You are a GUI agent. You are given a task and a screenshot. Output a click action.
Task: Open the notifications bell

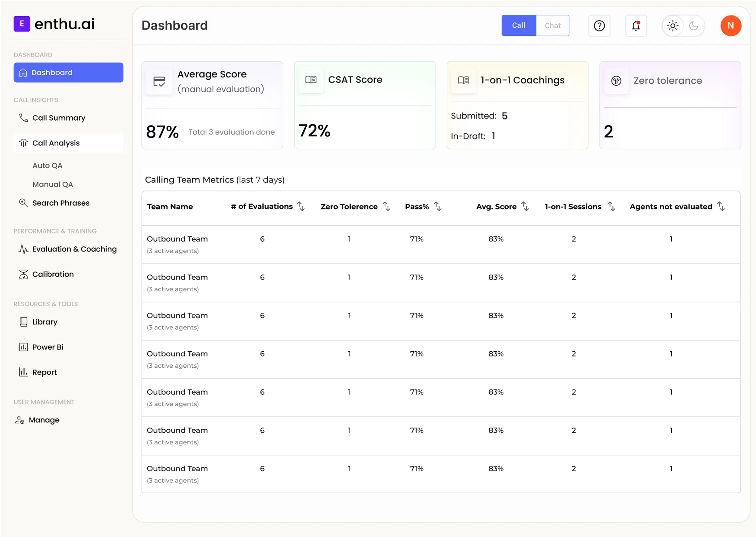[x=636, y=26]
